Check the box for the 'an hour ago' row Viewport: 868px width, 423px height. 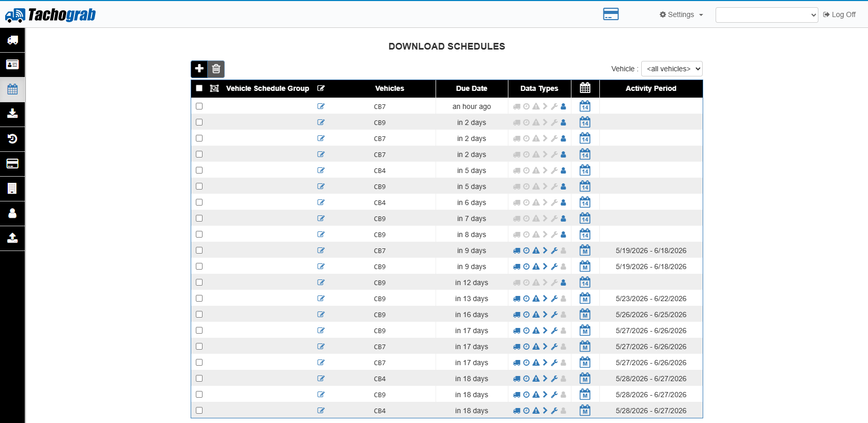(x=199, y=106)
